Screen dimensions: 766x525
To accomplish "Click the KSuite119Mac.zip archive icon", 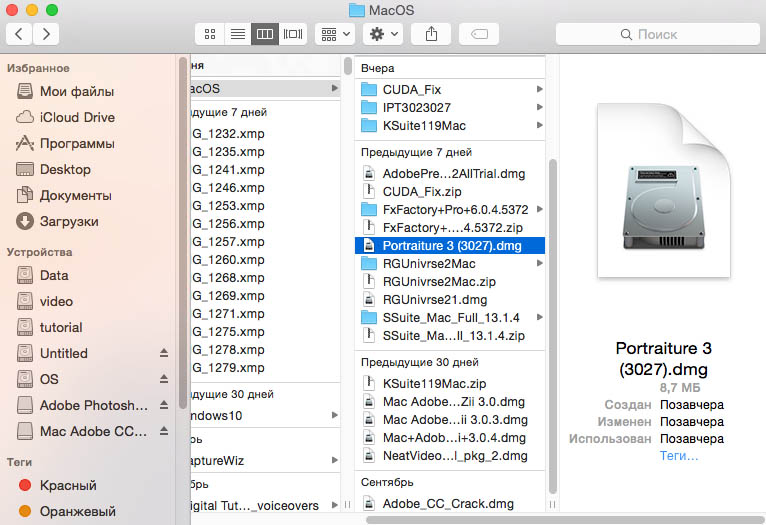I will [369, 383].
